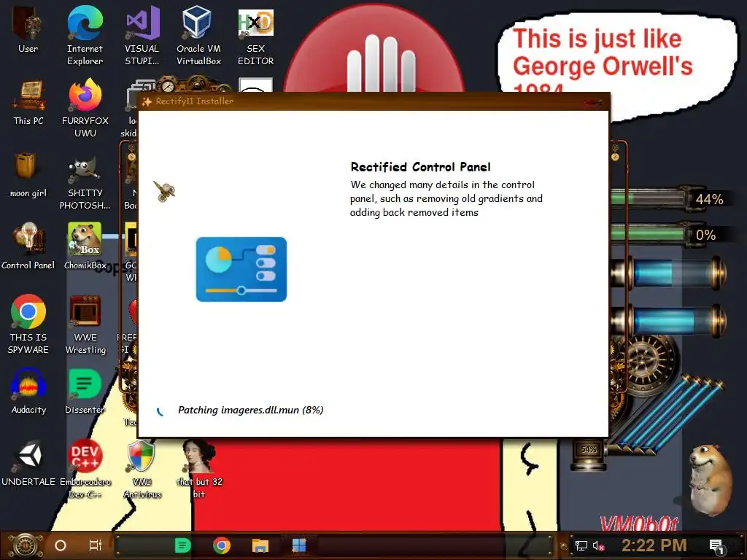Image resolution: width=747 pixels, height=560 pixels.
Task: Open network icon in system tray
Action: [581, 545]
